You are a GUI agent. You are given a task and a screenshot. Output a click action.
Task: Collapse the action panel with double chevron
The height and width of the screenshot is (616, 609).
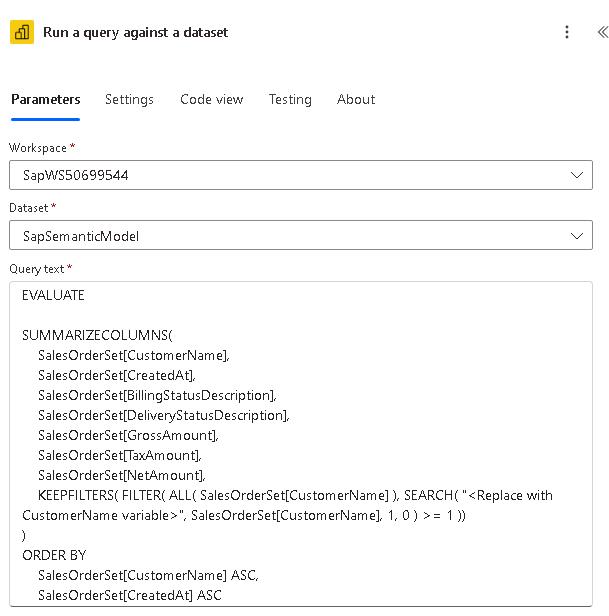coord(601,32)
